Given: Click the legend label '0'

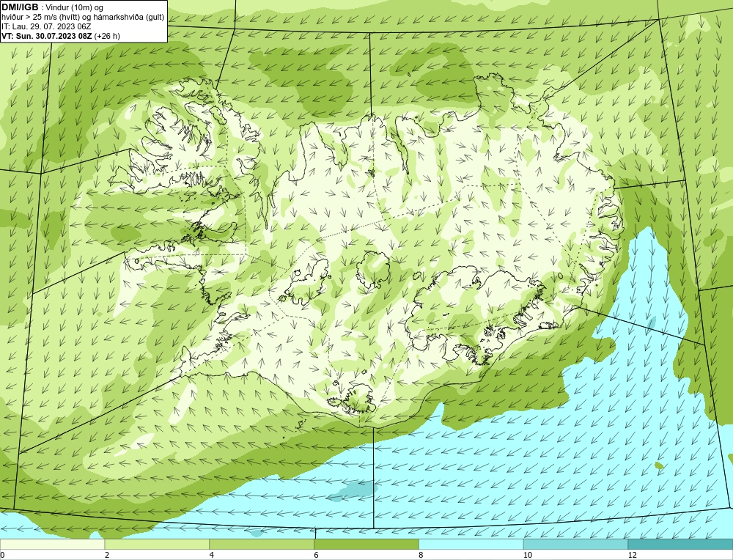Looking at the screenshot, I should click(2, 555).
